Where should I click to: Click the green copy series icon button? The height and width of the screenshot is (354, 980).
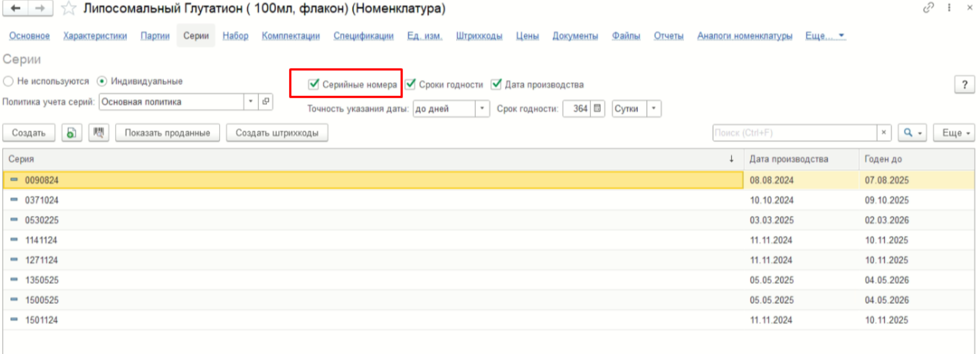tap(71, 133)
